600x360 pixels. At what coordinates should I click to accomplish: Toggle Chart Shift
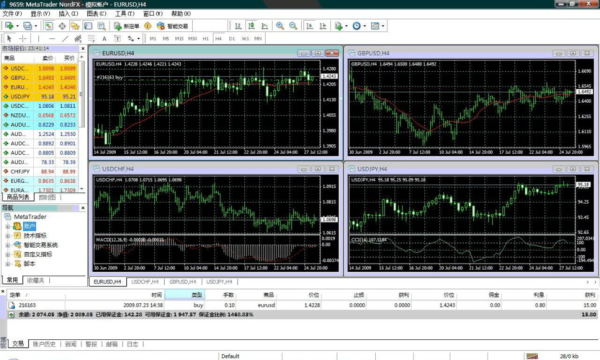[323, 26]
